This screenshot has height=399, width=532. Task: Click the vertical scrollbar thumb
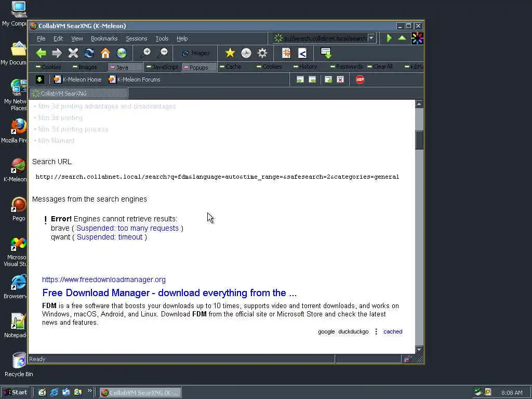tap(419, 140)
